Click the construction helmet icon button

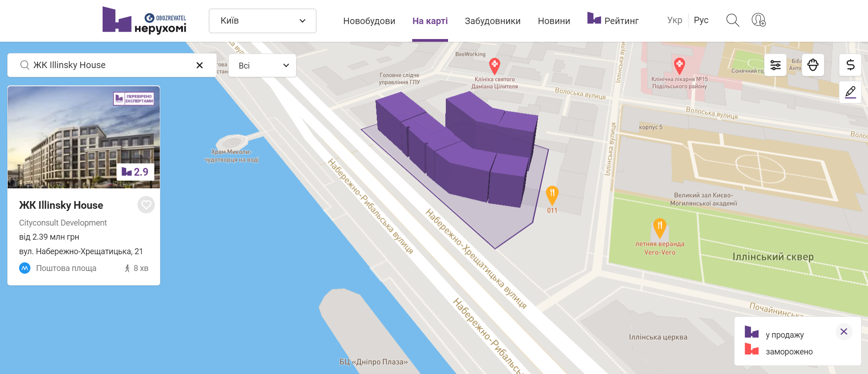click(813, 65)
